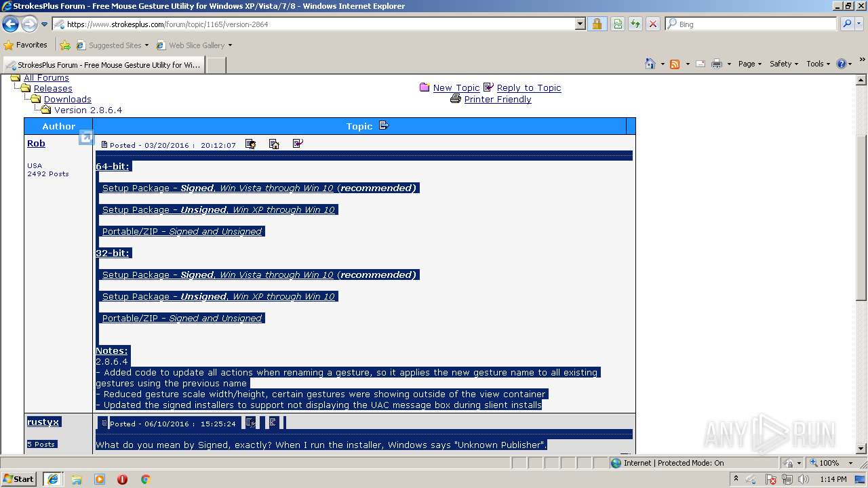Click Internet Explorer taskbar icon

tap(53, 479)
